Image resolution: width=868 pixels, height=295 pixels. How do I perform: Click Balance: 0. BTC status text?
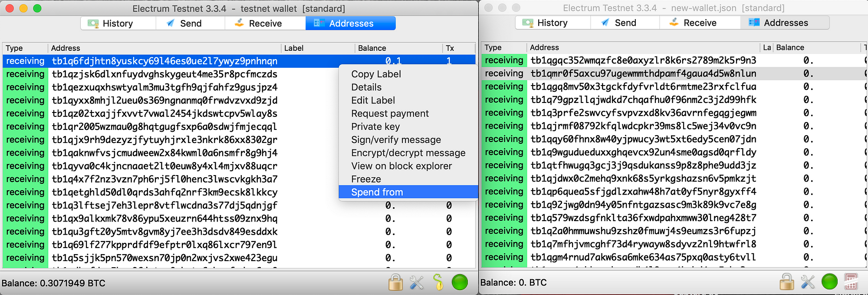(513, 282)
